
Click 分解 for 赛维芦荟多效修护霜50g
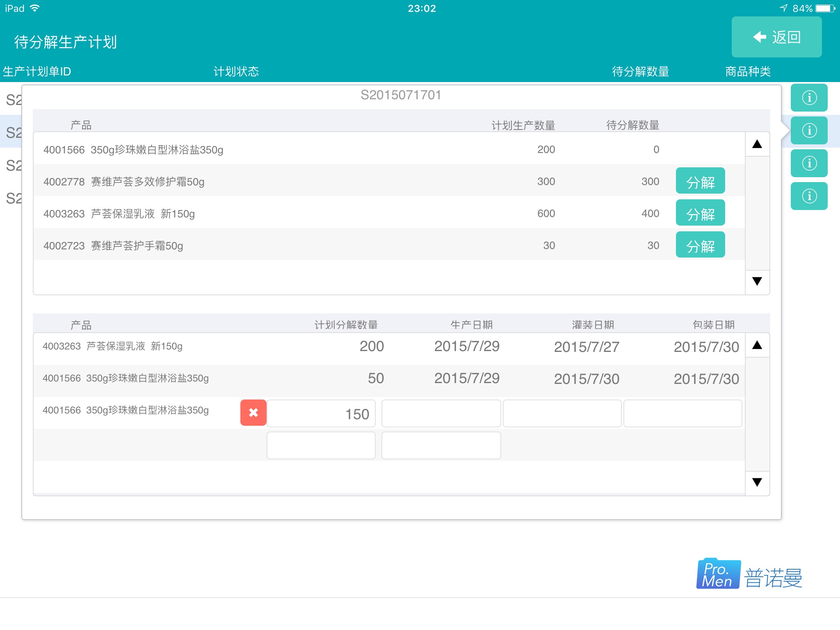pos(700,181)
